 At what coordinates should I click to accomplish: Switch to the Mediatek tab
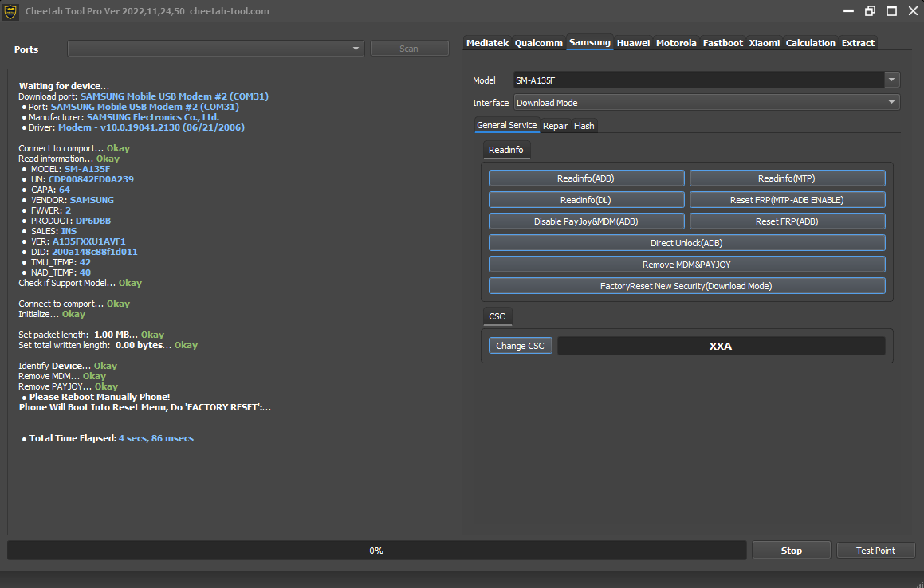(x=487, y=43)
